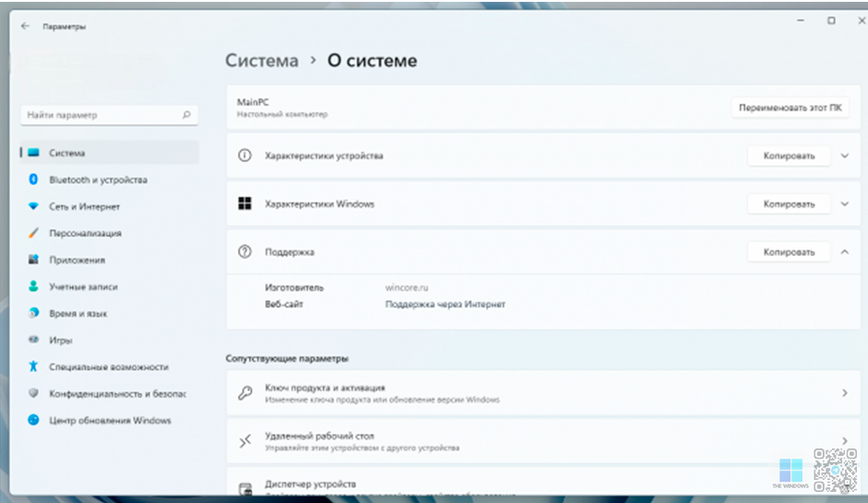The height and width of the screenshot is (503, 868).
Task: Click the Веб-сайт label
Action: (284, 304)
